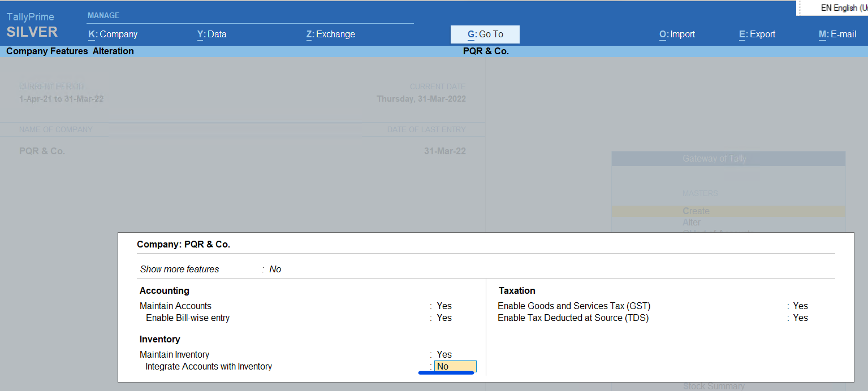Viewport: 868px width, 391px height.
Task: Click the Gateway of Tally title
Action: [715, 159]
